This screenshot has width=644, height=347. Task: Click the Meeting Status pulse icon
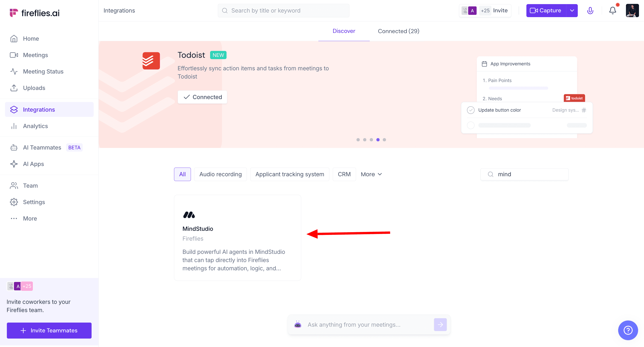click(14, 71)
